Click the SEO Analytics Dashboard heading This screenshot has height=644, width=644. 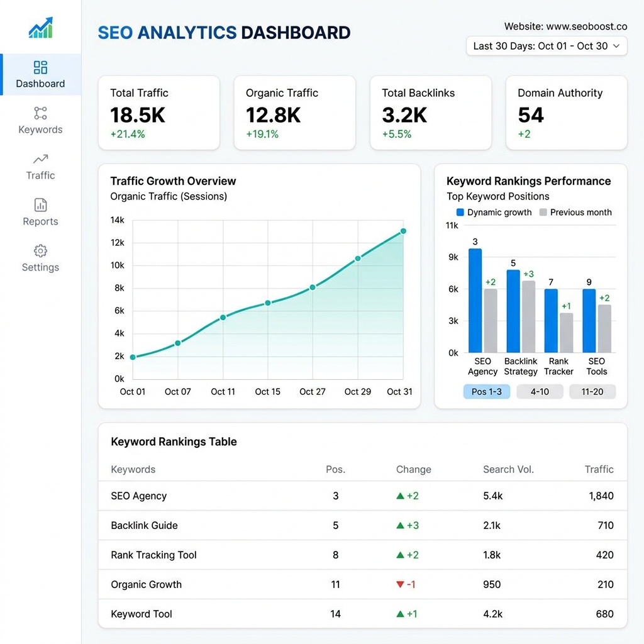(224, 33)
